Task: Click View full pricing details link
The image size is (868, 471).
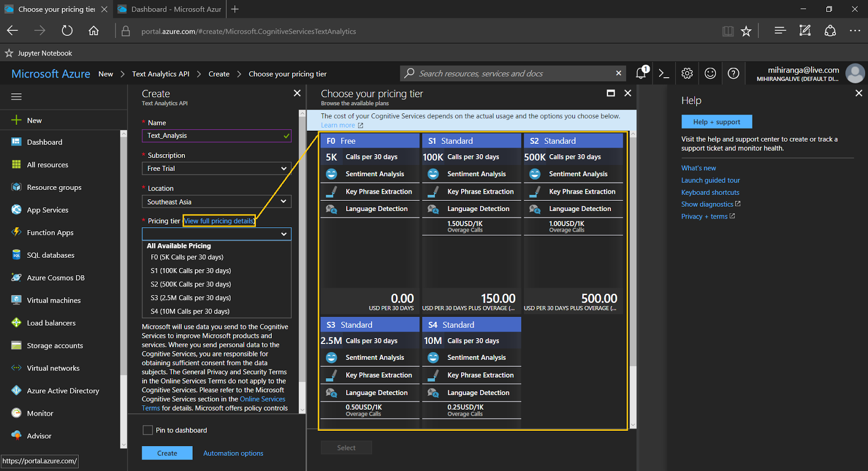Action: point(219,221)
